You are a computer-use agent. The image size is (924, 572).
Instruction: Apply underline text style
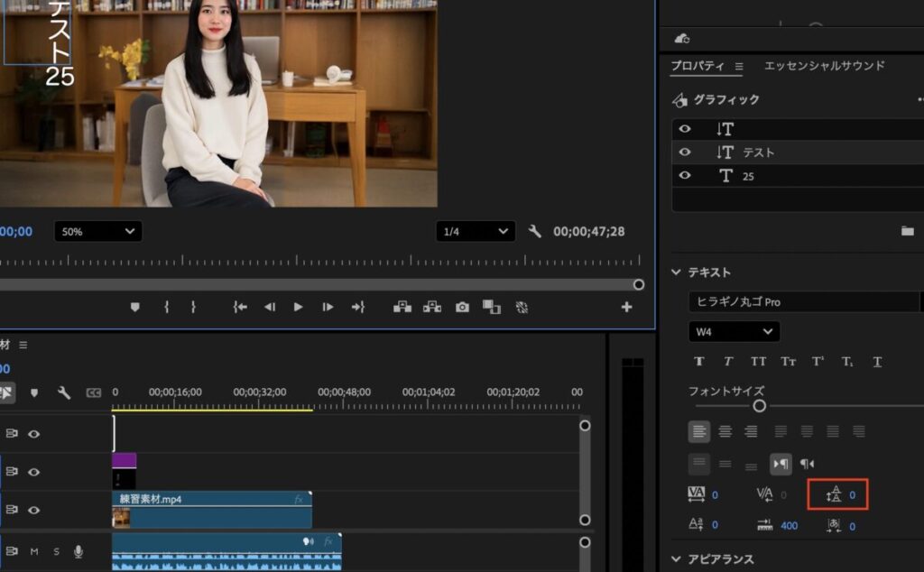click(x=877, y=361)
